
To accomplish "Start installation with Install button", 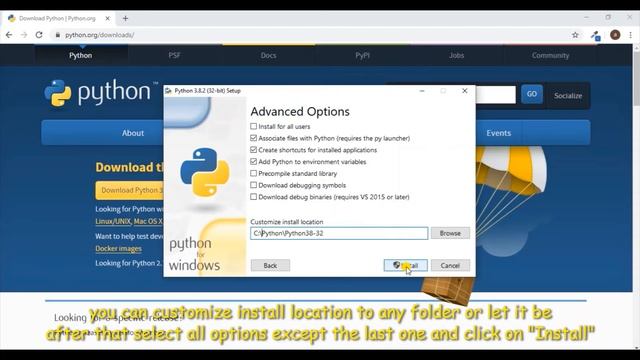I will pyautogui.click(x=406, y=265).
